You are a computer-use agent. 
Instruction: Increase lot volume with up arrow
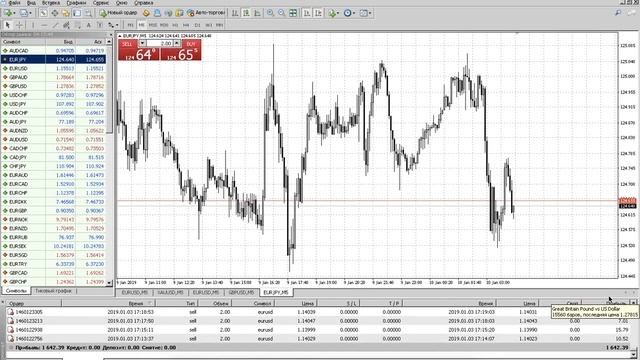tap(177, 43)
